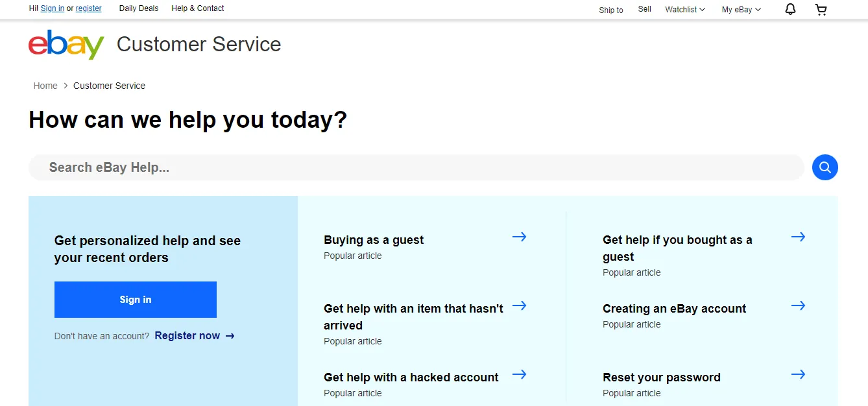Go to Home breadcrumb
The width and height of the screenshot is (868, 406).
[45, 86]
